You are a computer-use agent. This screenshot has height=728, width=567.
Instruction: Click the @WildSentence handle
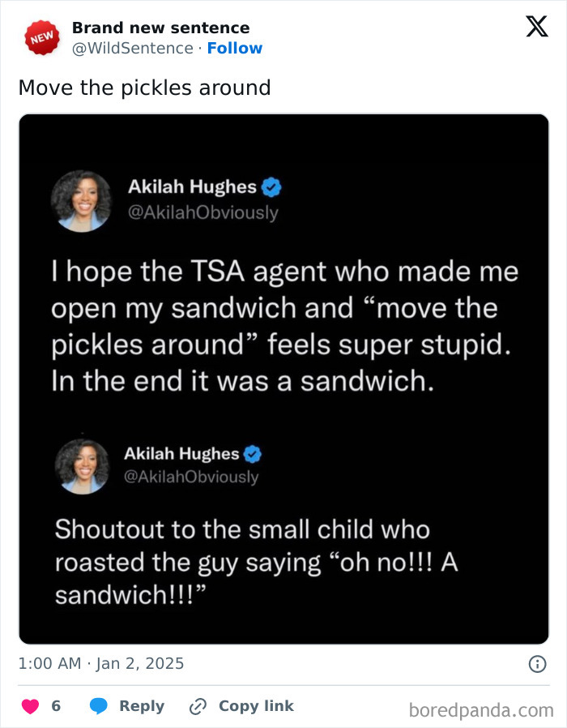[x=130, y=48]
